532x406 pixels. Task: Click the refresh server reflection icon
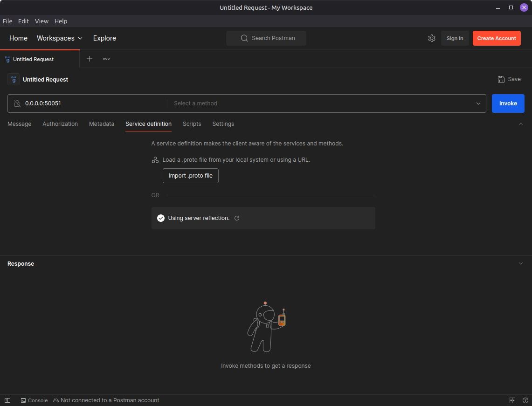coord(237,218)
